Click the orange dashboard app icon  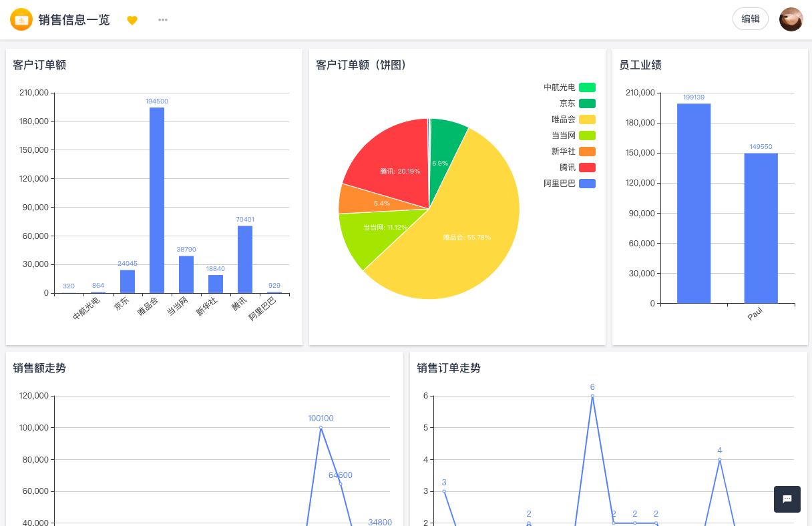click(21, 19)
